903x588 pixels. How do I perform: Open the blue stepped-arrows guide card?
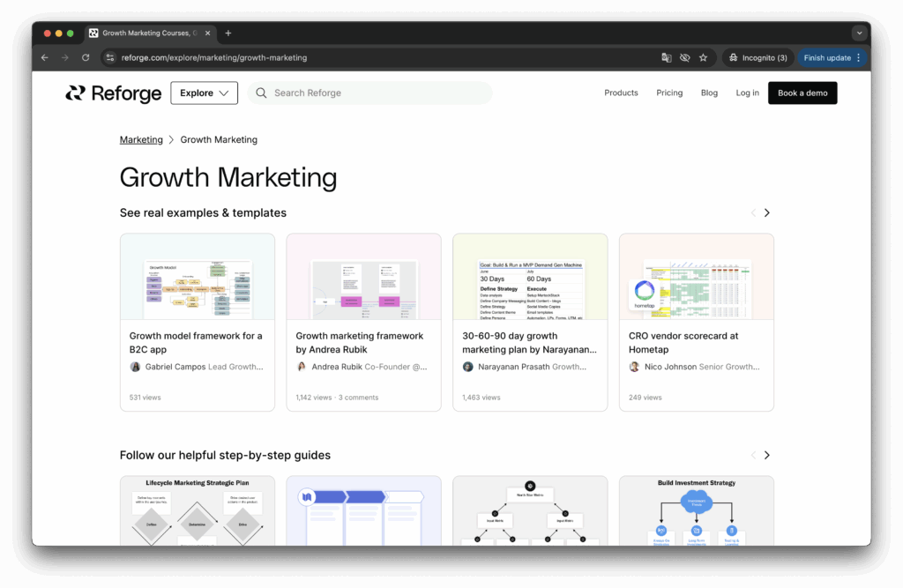(364, 510)
